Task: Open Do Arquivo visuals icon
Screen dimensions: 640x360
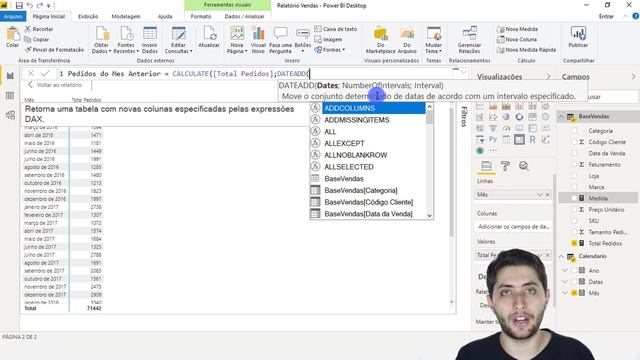Action: point(407,34)
